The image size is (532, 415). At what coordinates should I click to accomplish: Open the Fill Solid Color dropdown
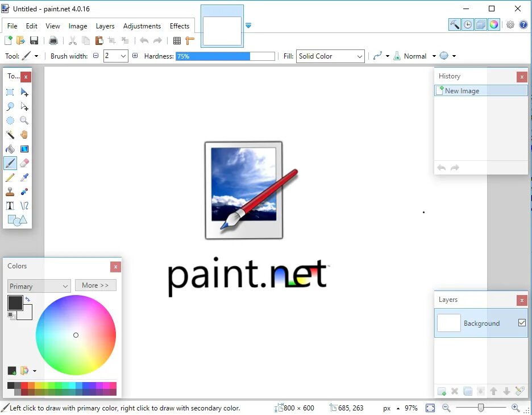[x=330, y=56]
